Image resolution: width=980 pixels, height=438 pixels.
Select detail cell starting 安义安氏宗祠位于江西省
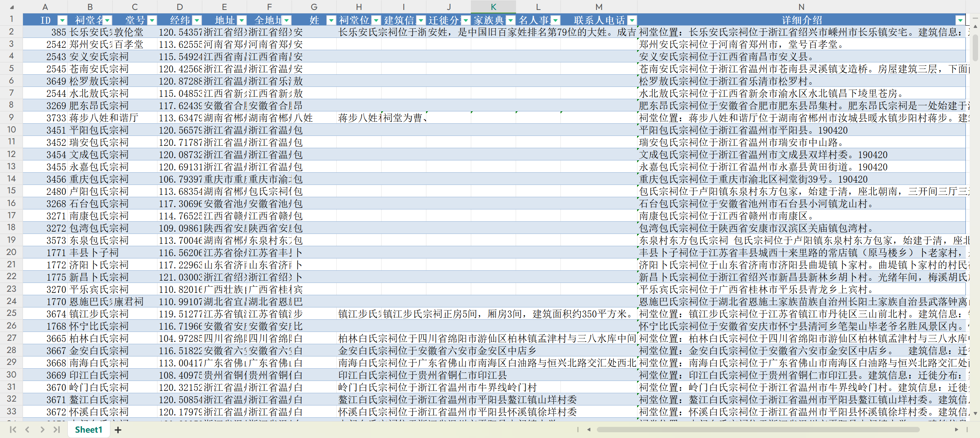(x=801, y=57)
